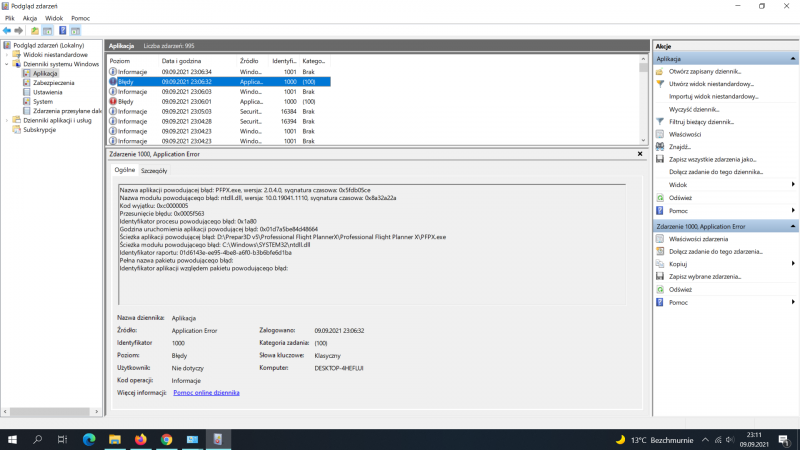The height and width of the screenshot is (450, 800).
Task: Collapse the Zdarzenie 1000 actions section
Action: [x=792, y=226]
